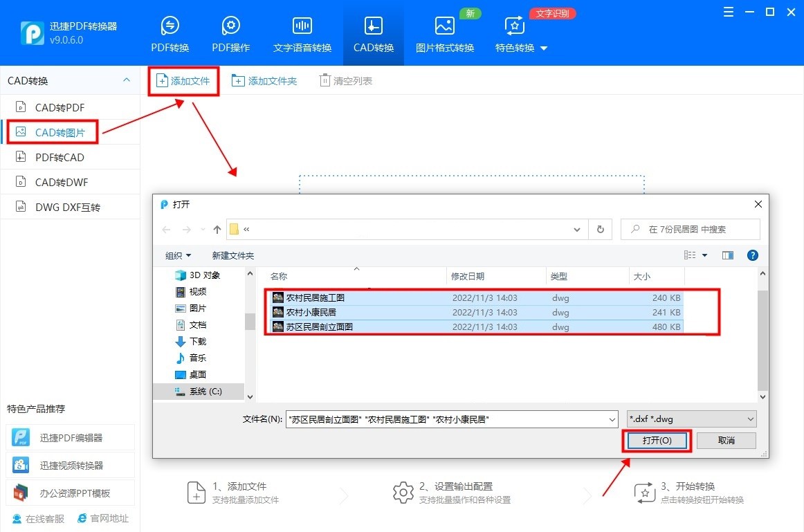Viewport: 804px width, 532px height.
Task: Click the file list vertical scrollbar
Action: pos(761,332)
